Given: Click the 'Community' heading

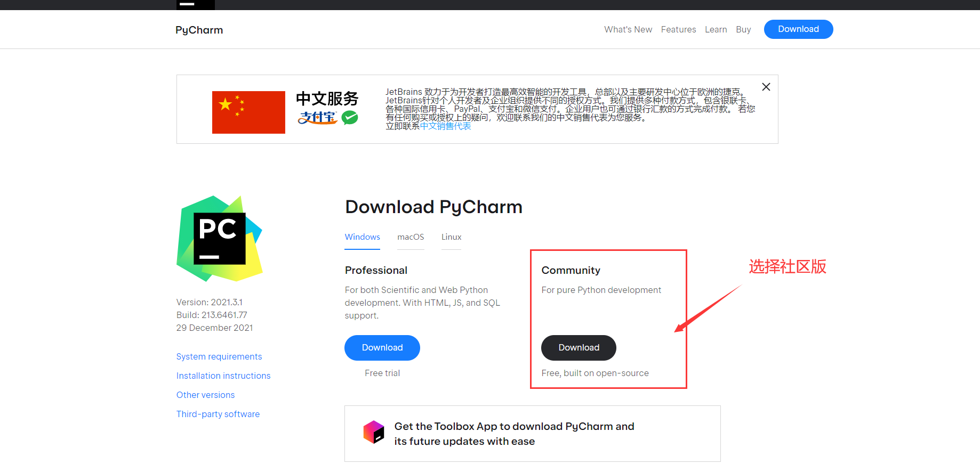Looking at the screenshot, I should point(571,270).
